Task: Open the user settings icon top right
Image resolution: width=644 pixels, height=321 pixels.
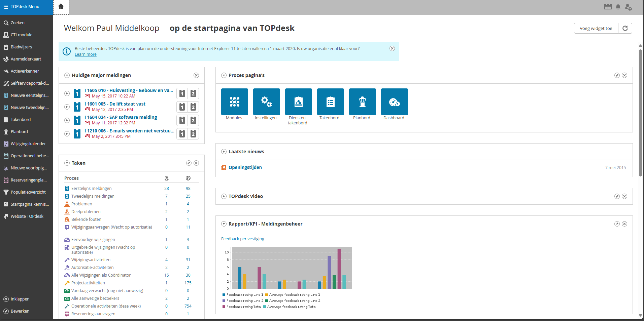Action: click(x=629, y=7)
